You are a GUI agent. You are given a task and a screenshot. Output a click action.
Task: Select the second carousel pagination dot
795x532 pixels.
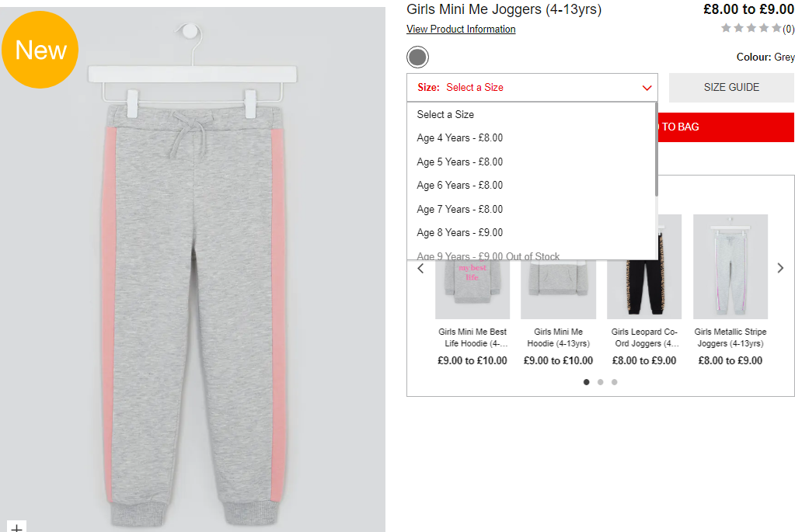point(600,382)
